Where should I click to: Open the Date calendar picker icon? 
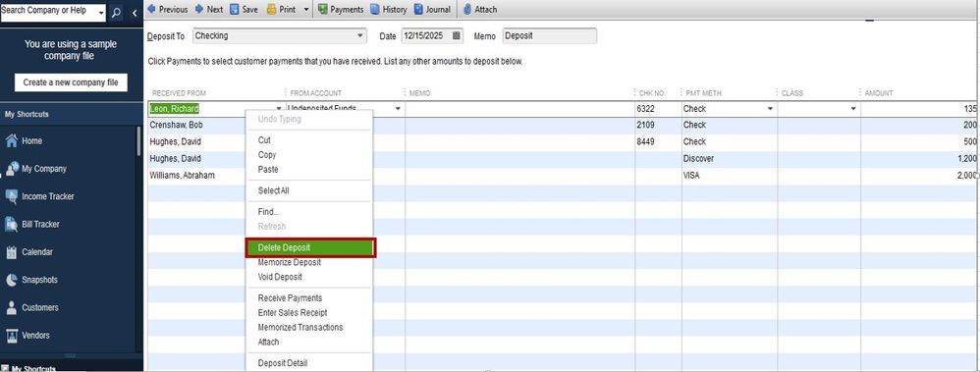tap(457, 35)
